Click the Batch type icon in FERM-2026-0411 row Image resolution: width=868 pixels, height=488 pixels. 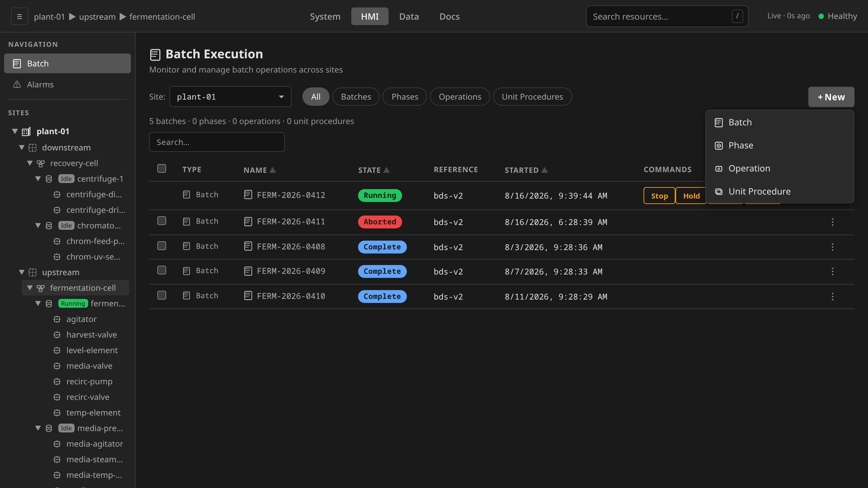pyautogui.click(x=186, y=222)
